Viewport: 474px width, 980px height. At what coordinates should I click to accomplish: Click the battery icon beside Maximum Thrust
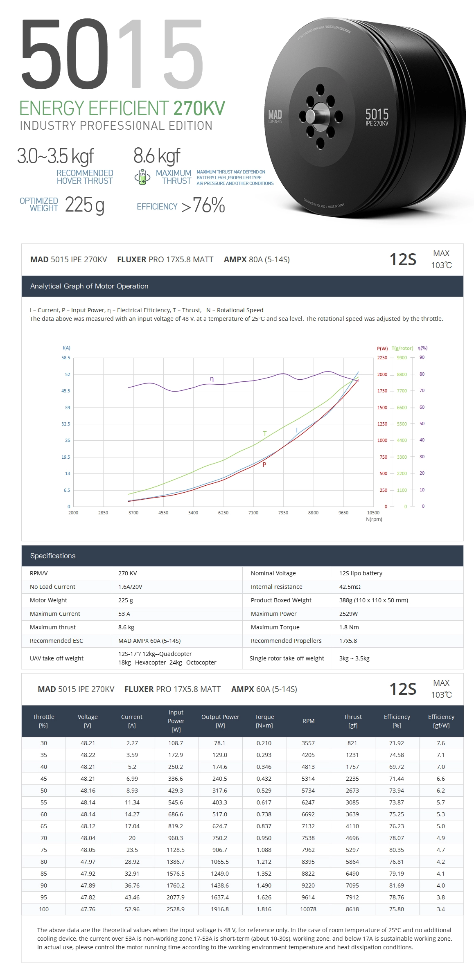tap(142, 177)
